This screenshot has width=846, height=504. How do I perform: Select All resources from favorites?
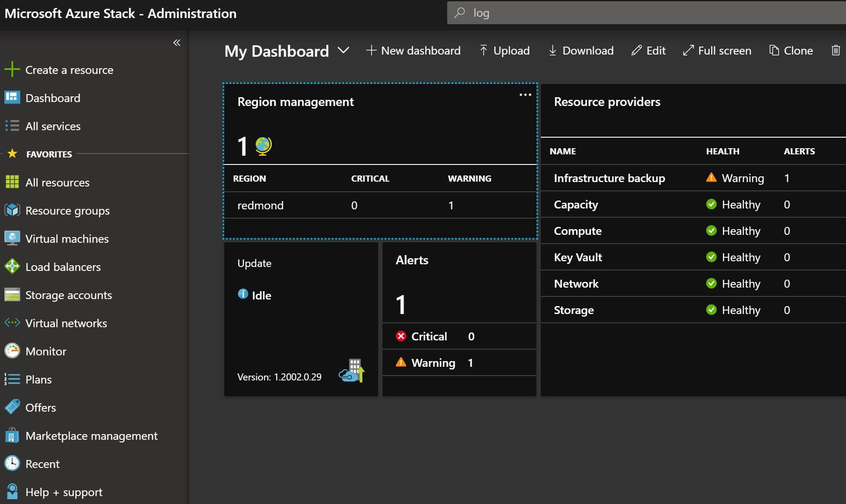pyautogui.click(x=57, y=182)
